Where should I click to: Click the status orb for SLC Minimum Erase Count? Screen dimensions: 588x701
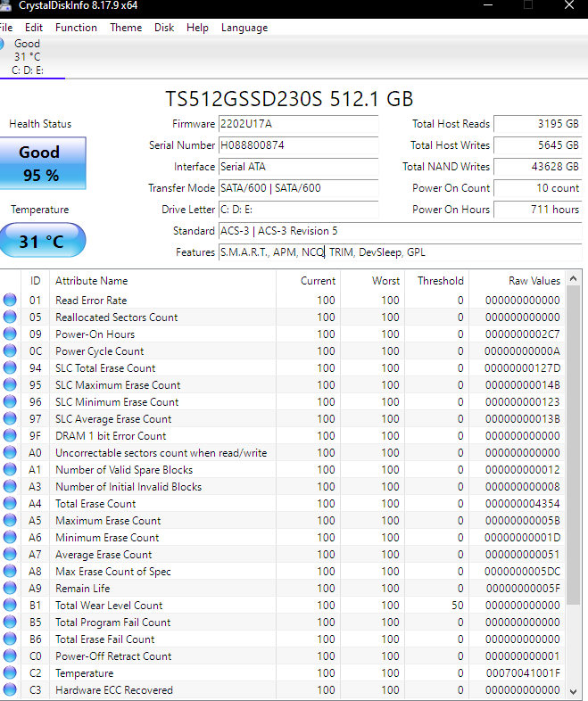click(10, 401)
